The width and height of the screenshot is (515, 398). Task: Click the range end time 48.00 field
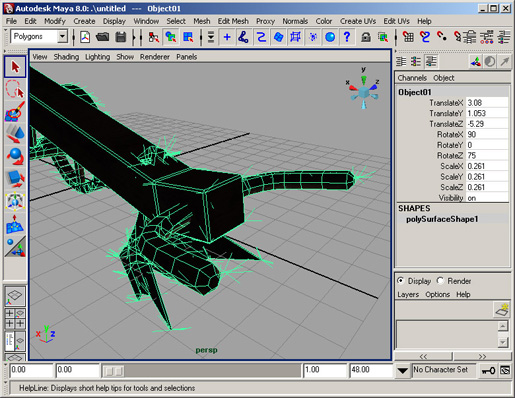point(371,370)
